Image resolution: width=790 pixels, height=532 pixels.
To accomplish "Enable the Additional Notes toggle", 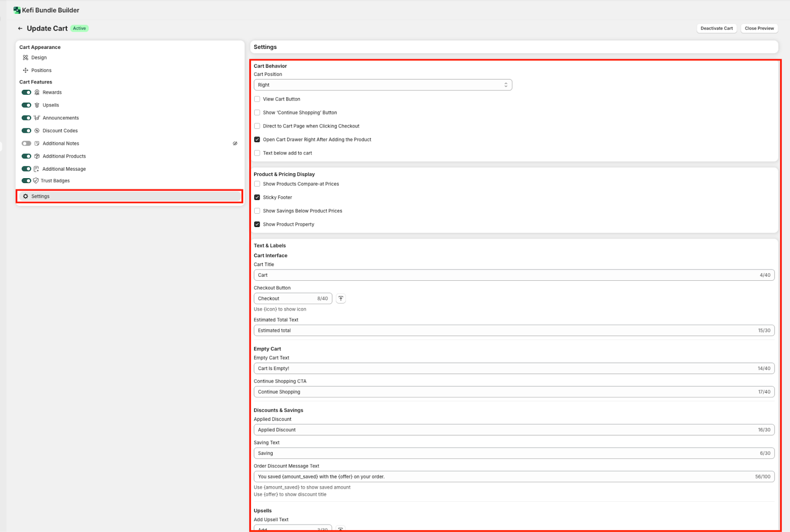I will [x=27, y=144].
